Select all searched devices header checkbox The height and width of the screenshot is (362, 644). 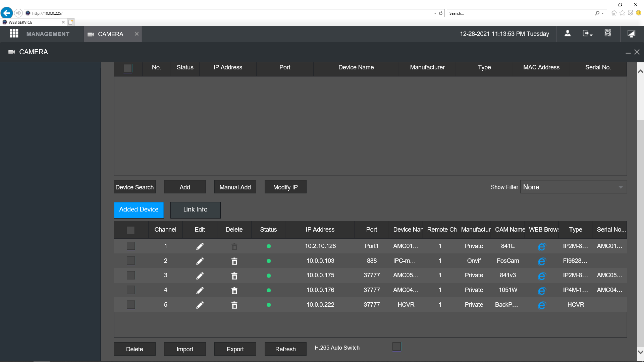[128, 68]
